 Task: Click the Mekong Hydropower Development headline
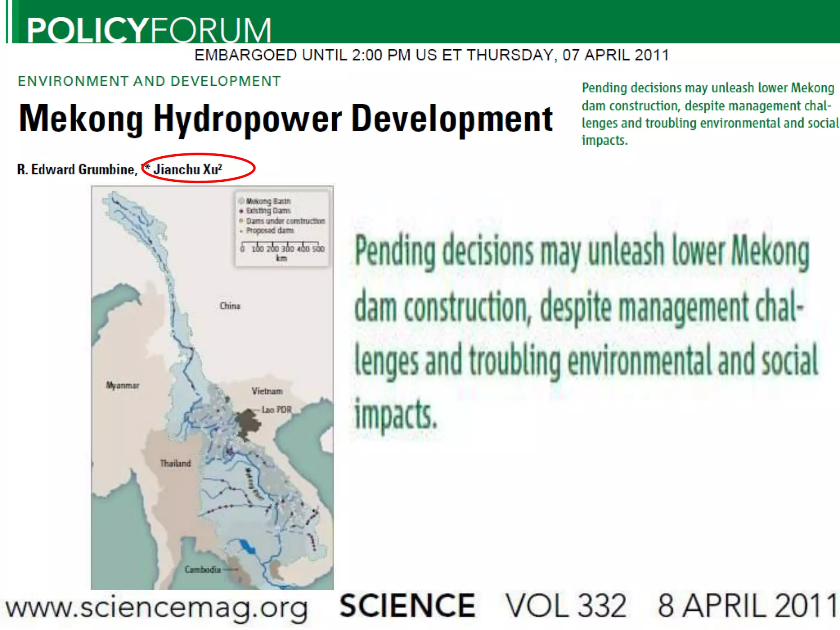point(286,119)
